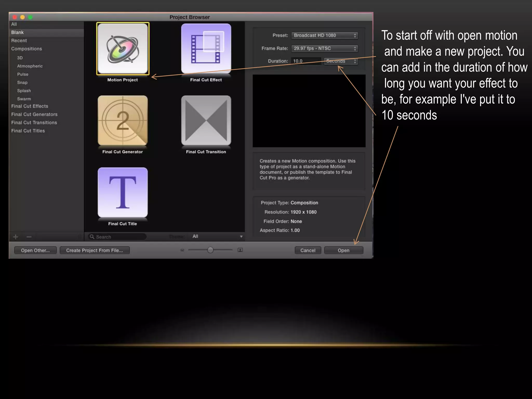Open the Preset Broadcast HD 1080 dropdown

click(324, 36)
